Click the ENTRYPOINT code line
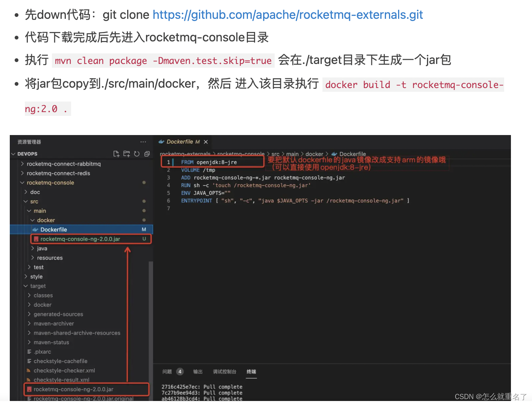532x404 pixels. tap(295, 201)
